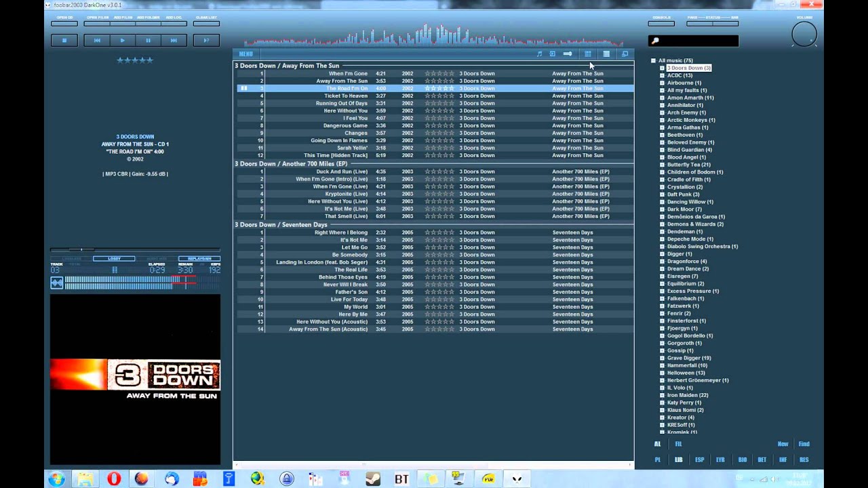Screen dimensions: 868x488
Task: Pause the current track
Action: click(148, 41)
